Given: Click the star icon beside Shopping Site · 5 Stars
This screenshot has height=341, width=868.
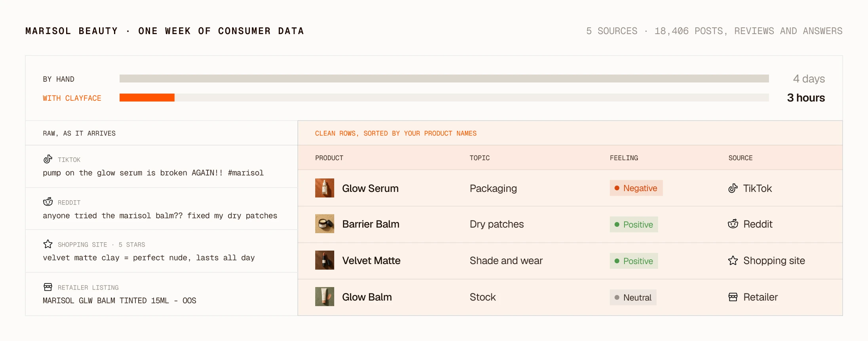Looking at the screenshot, I should [48, 244].
